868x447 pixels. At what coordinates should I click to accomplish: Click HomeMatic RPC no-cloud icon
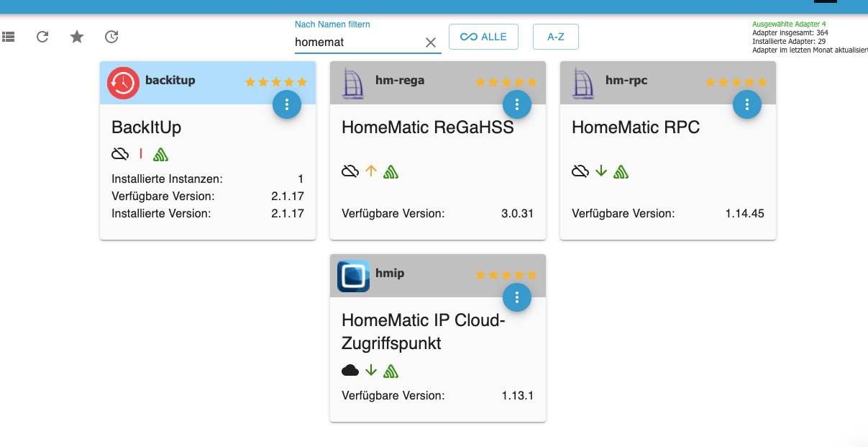tap(580, 171)
